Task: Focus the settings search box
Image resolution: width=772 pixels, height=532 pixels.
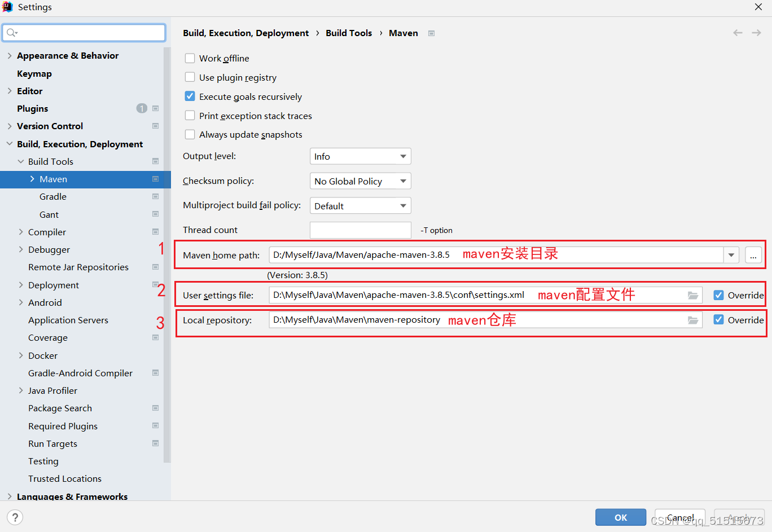Action: pos(84,33)
